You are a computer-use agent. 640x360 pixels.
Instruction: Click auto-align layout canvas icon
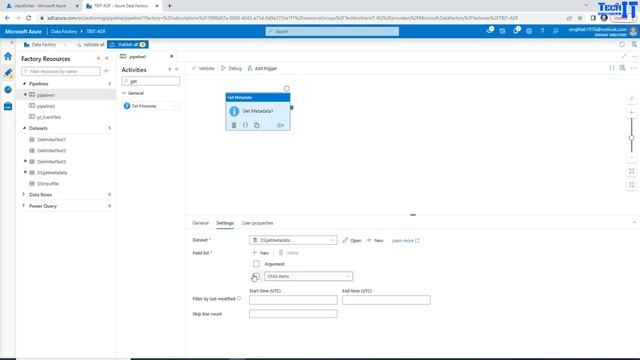631,185
